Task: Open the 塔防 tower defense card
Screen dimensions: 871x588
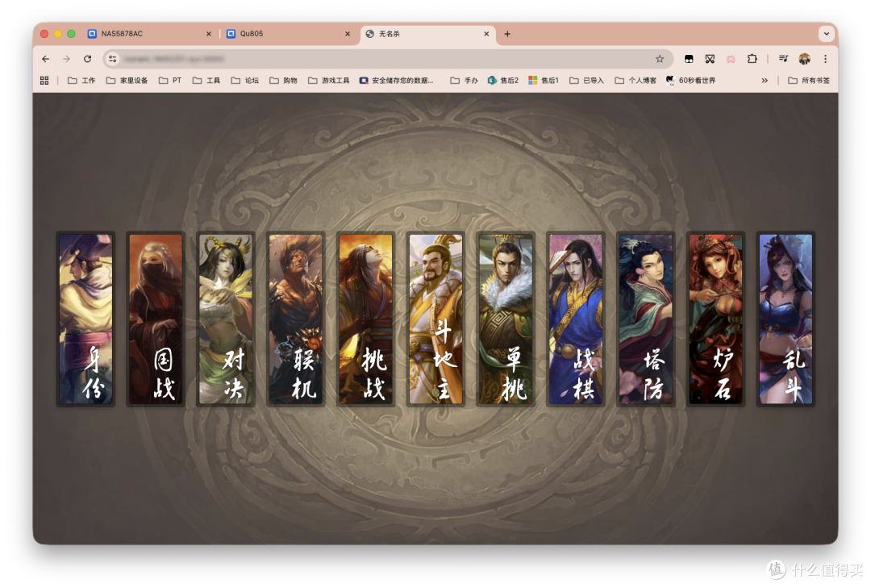Action: 645,319
